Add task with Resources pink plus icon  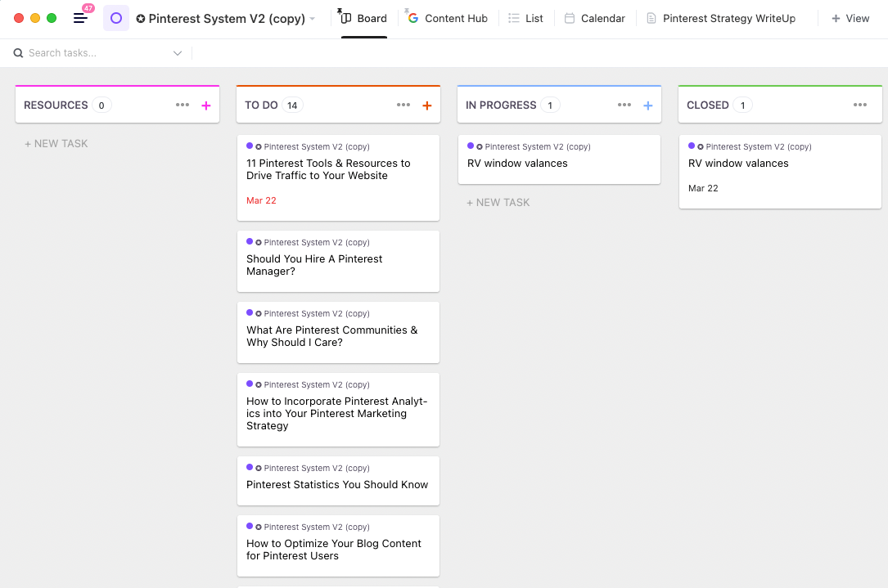click(x=206, y=105)
